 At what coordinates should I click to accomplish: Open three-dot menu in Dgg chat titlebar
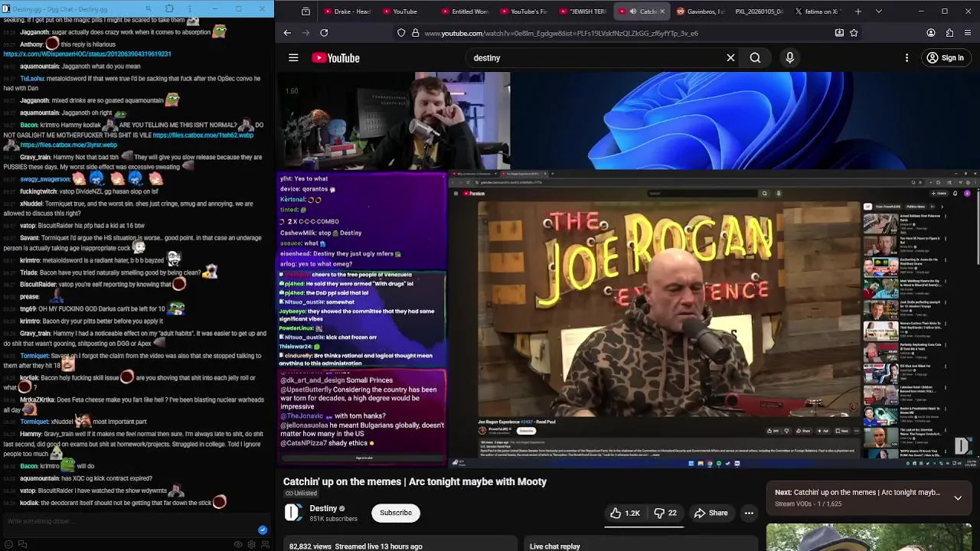pos(189,9)
